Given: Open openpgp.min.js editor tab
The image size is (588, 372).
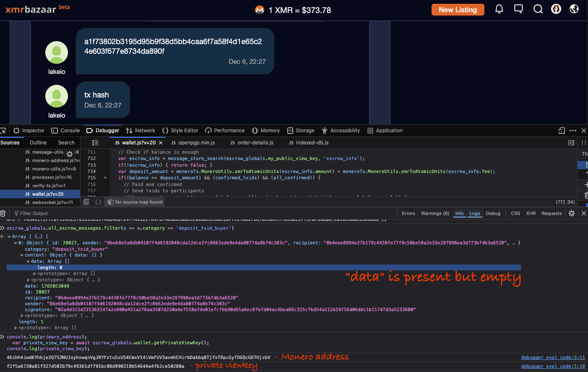Looking at the screenshot, I should coord(193,143).
